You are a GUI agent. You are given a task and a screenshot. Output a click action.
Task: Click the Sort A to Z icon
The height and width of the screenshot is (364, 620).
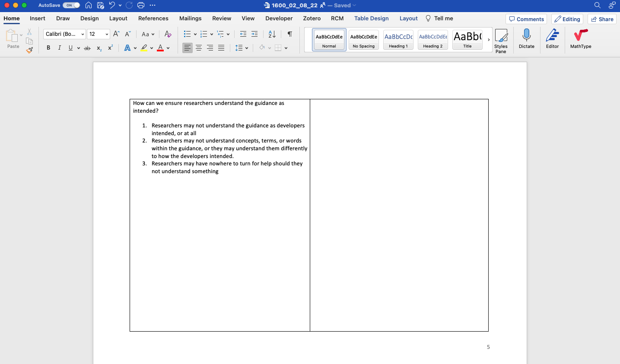point(272,34)
